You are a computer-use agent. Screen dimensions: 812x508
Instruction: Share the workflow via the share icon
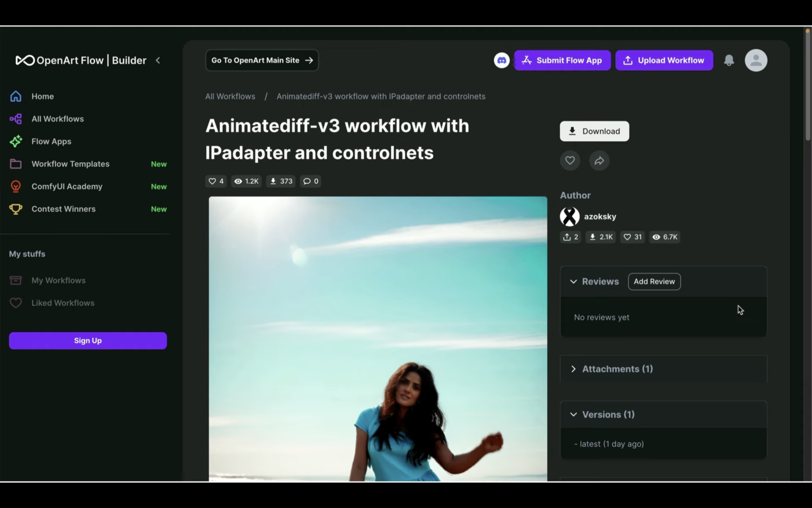click(x=599, y=160)
